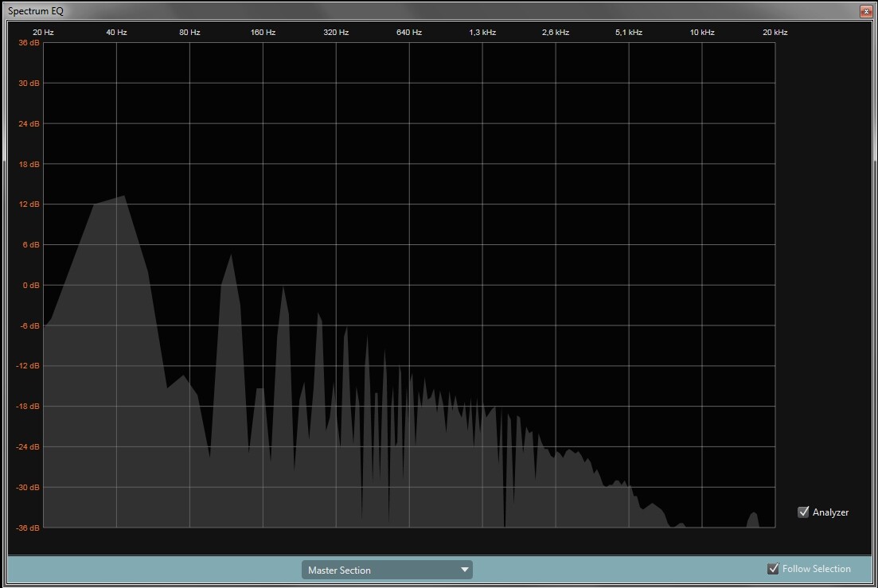This screenshot has width=878, height=588.
Task: Click the 10 kHz frequency label
Action: [701, 32]
